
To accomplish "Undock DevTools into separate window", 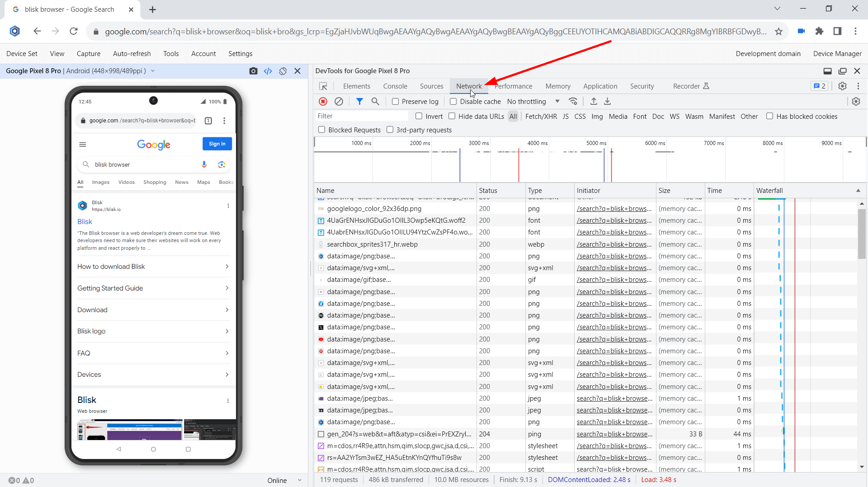I will 842,71.
